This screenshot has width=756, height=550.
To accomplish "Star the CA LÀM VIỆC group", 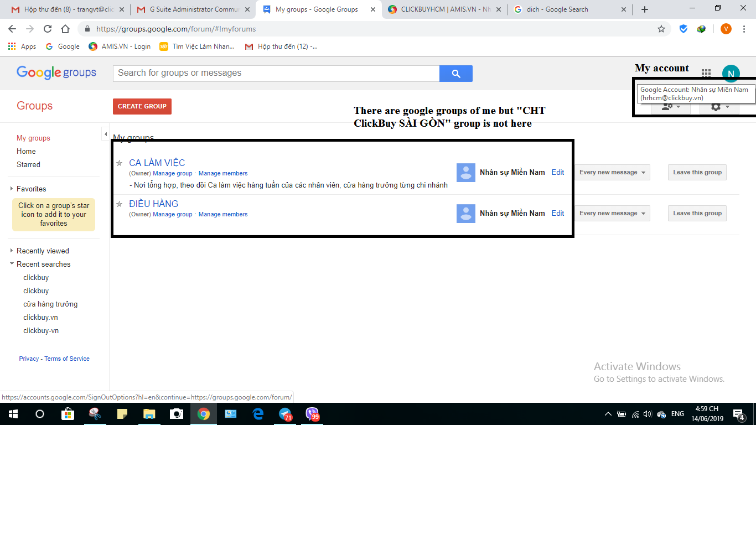I will click(x=119, y=163).
